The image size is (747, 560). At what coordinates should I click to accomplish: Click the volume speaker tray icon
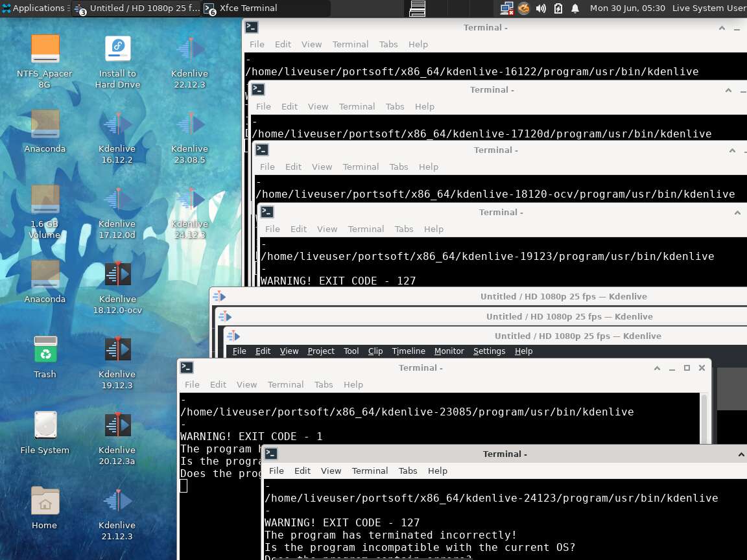click(541, 8)
